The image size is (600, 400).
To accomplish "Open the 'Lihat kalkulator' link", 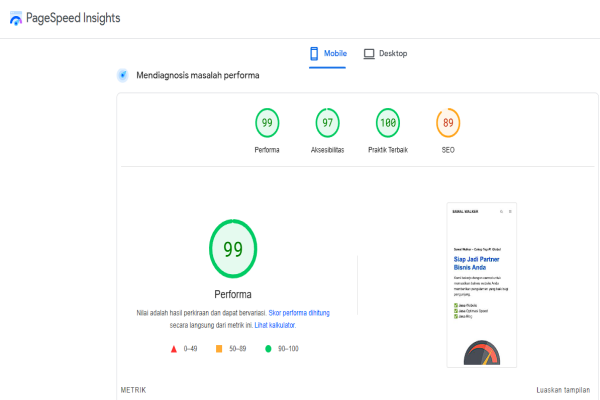I will tap(275, 325).
